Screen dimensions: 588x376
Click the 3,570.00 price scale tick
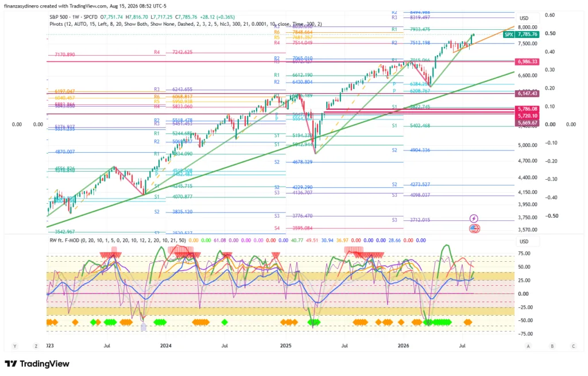pos(528,230)
